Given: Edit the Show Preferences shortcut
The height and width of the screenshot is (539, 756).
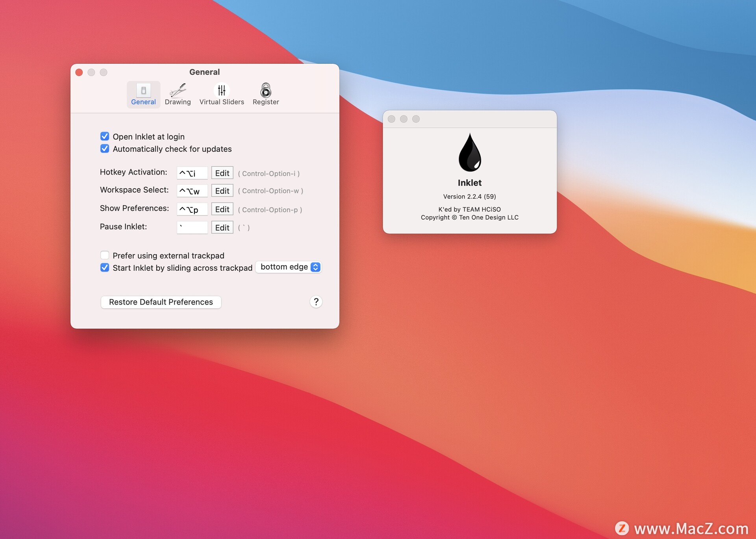Looking at the screenshot, I should coord(222,209).
